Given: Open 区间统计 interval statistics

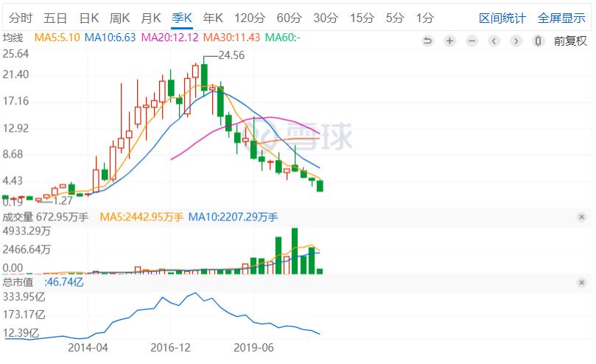Looking at the screenshot, I should click(x=502, y=18).
